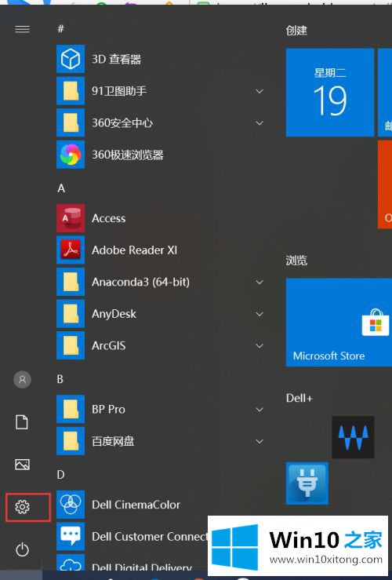The image size is (392, 580).
Task: Click the Dell Customer Connect name
Action: 150,536
